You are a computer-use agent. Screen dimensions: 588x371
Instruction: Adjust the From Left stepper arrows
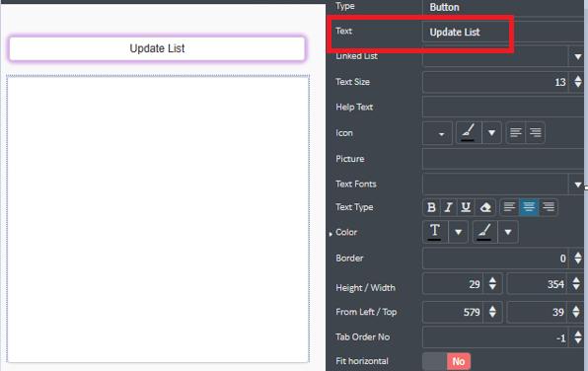492,312
